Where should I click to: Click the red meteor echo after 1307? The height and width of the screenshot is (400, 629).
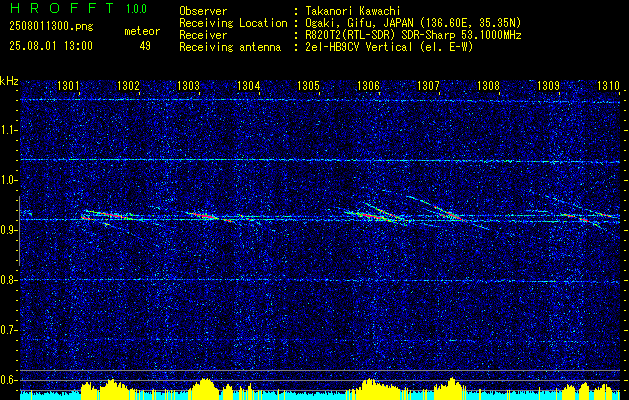click(447, 213)
